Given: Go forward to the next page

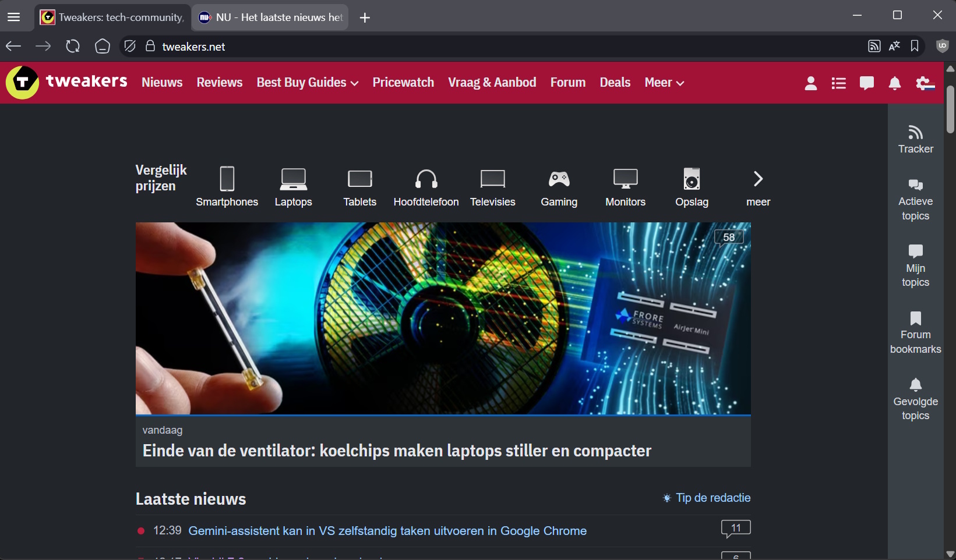Looking at the screenshot, I should pos(43,47).
